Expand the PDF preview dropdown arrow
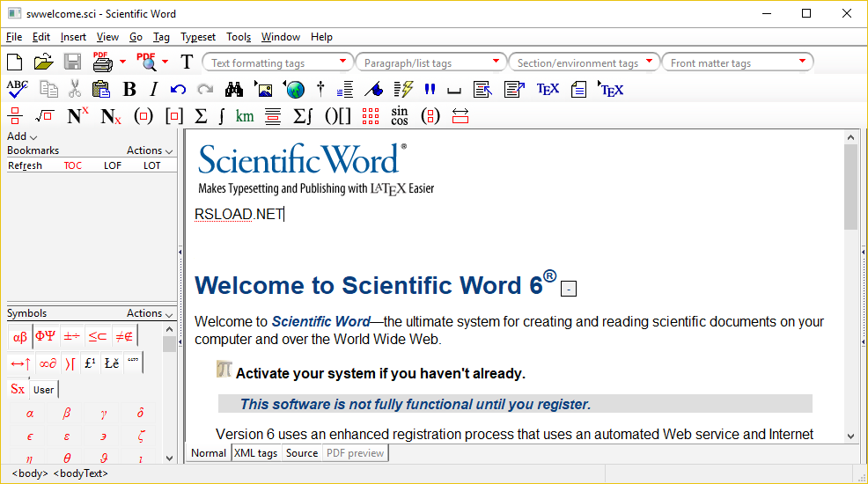868x484 pixels. (x=165, y=62)
